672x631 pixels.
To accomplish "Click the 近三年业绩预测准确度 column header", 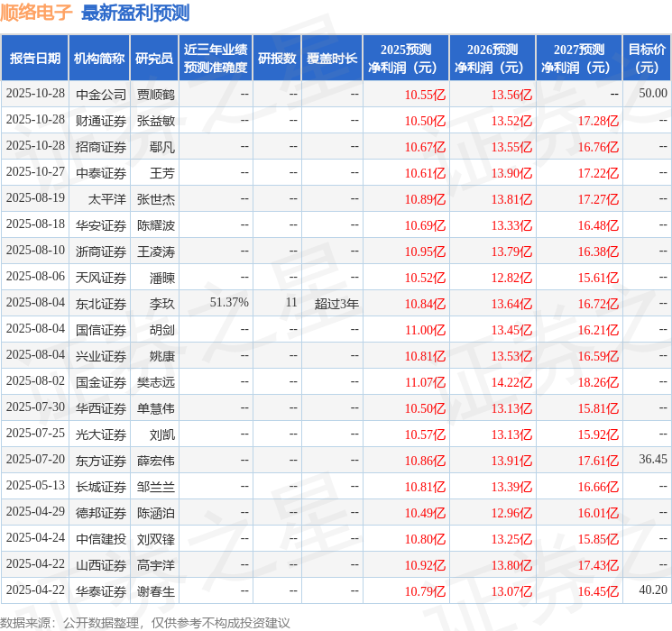I will coord(216,59).
